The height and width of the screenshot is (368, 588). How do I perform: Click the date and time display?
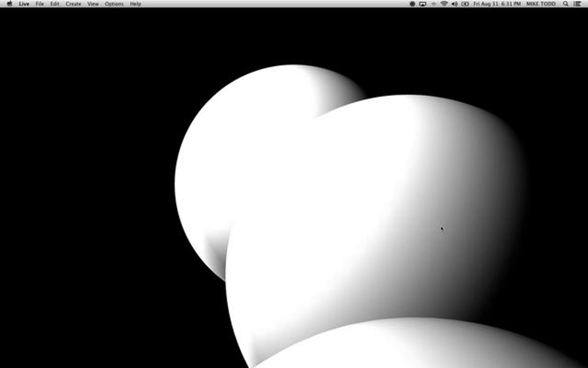click(x=497, y=4)
